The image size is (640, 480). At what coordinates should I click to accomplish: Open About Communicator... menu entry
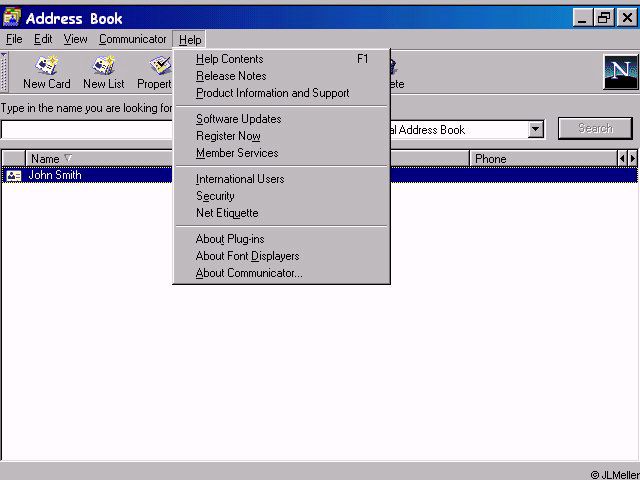pyautogui.click(x=282, y=273)
